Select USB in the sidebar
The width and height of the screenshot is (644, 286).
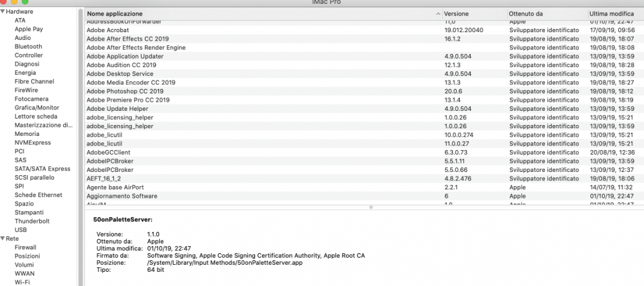[x=21, y=230]
